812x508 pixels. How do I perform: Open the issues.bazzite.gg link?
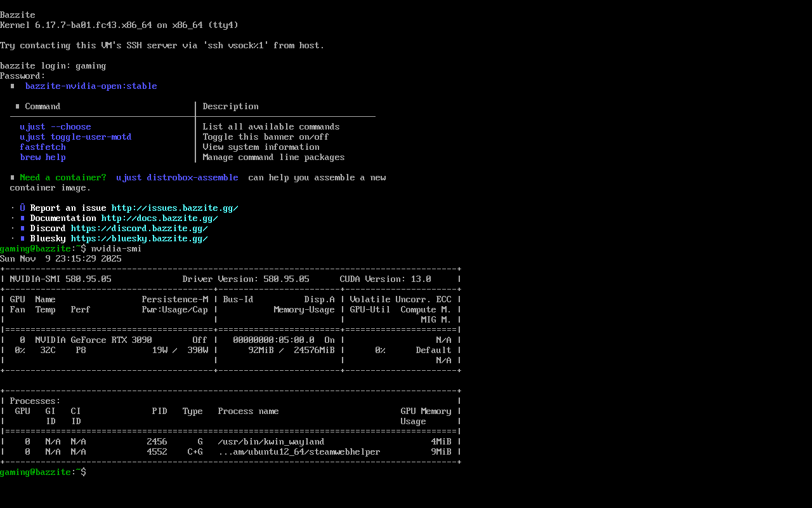coord(175,208)
